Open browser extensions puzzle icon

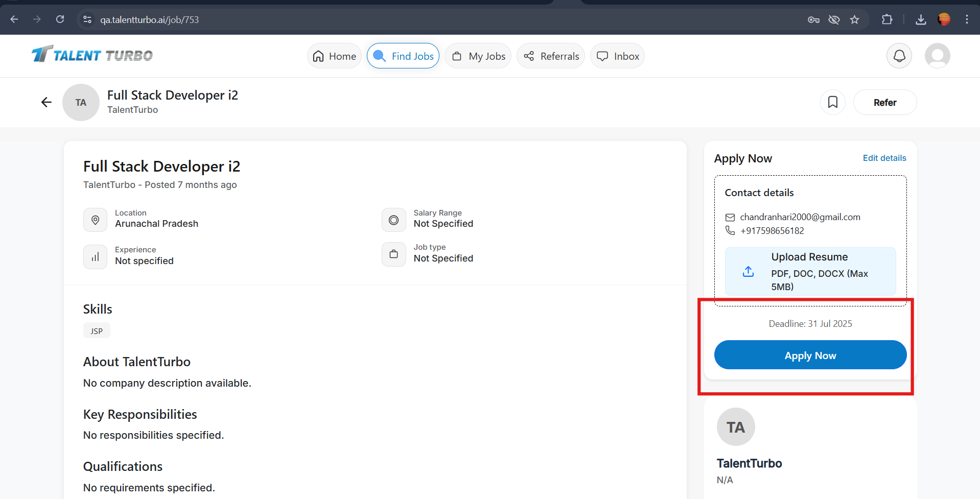coord(887,19)
